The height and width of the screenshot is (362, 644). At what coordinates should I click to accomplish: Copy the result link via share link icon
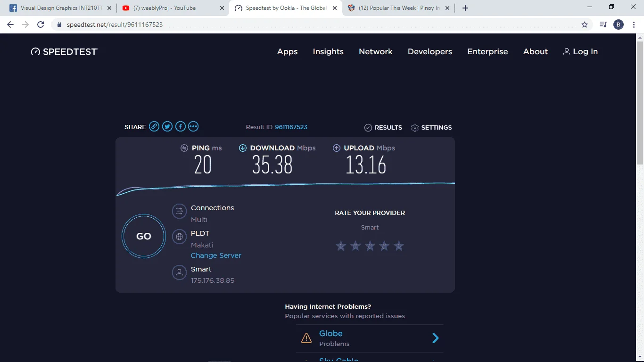(x=154, y=126)
